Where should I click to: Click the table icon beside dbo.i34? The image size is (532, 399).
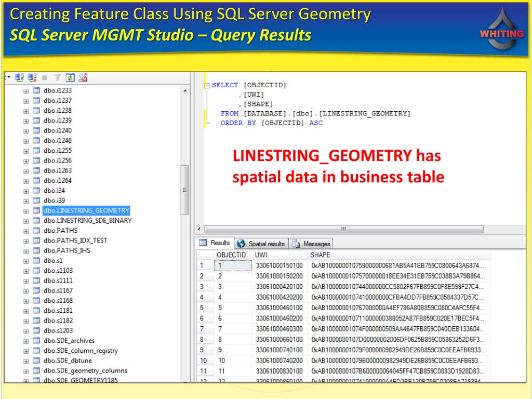[36, 191]
